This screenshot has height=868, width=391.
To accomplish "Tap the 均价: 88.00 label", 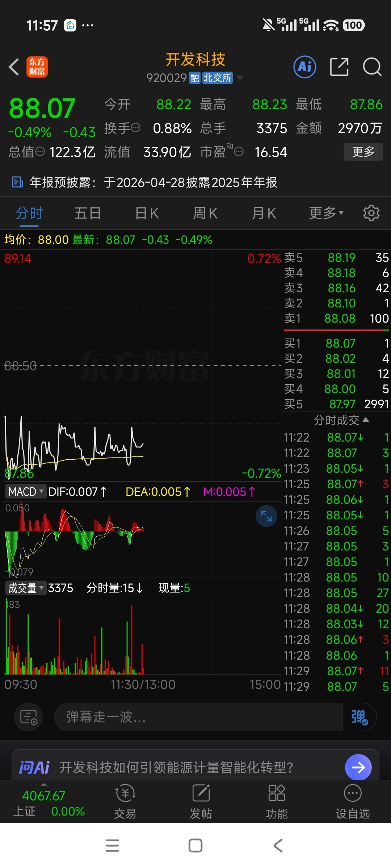I will pyautogui.click(x=36, y=239).
